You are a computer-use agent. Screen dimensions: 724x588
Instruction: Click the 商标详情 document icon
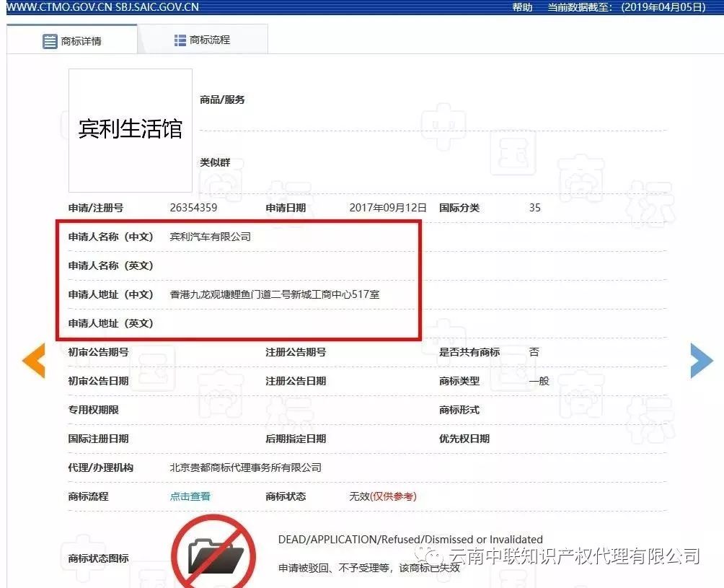click(50, 41)
